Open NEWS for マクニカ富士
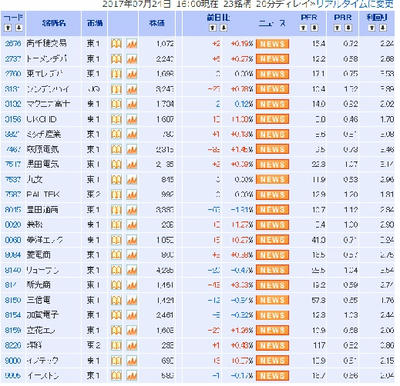The height and width of the screenshot is (386, 400). (x=272, y=104)
